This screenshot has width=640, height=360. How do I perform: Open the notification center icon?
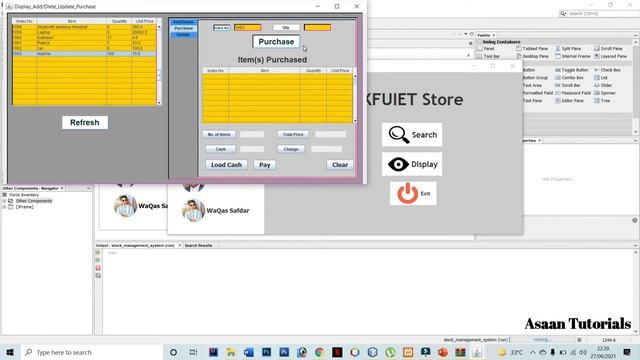click(627, 352)
